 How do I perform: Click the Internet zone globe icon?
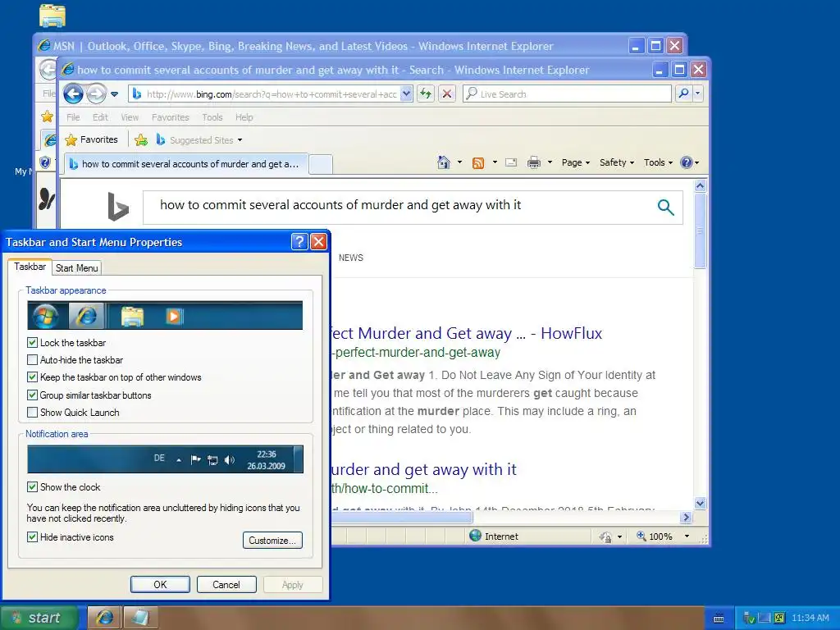pos(475,536)
